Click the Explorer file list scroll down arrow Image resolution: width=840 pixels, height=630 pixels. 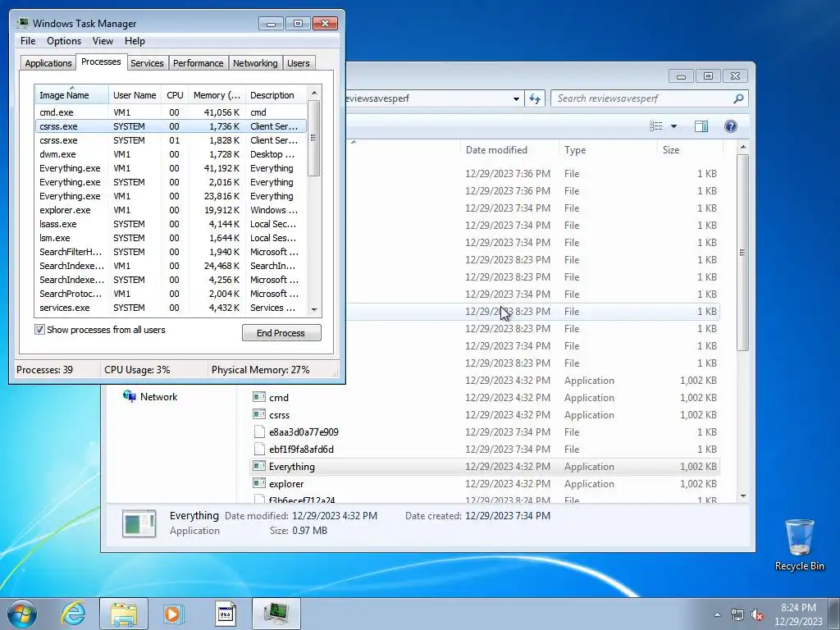[x=743, y=496]
